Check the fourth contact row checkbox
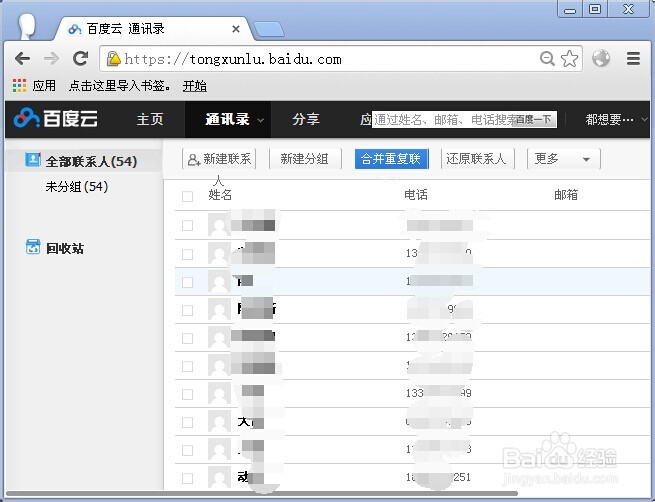655x502 pixels. point(187,310)
